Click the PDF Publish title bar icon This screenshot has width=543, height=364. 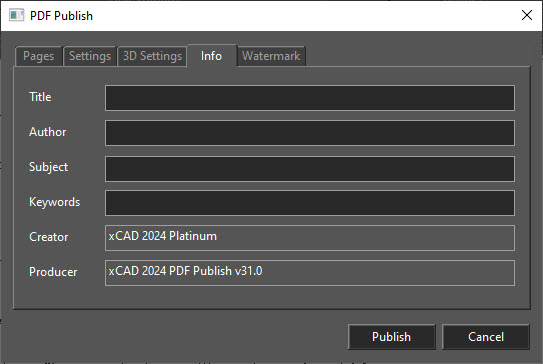click(x=16, y=16)
